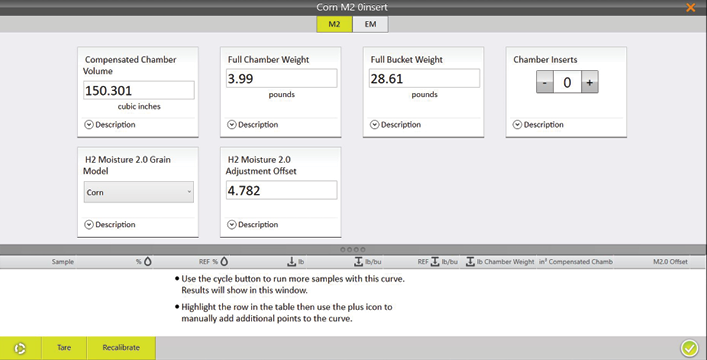
Task: Increase Chamber Inserts with plus button
Action: [589, 82]
